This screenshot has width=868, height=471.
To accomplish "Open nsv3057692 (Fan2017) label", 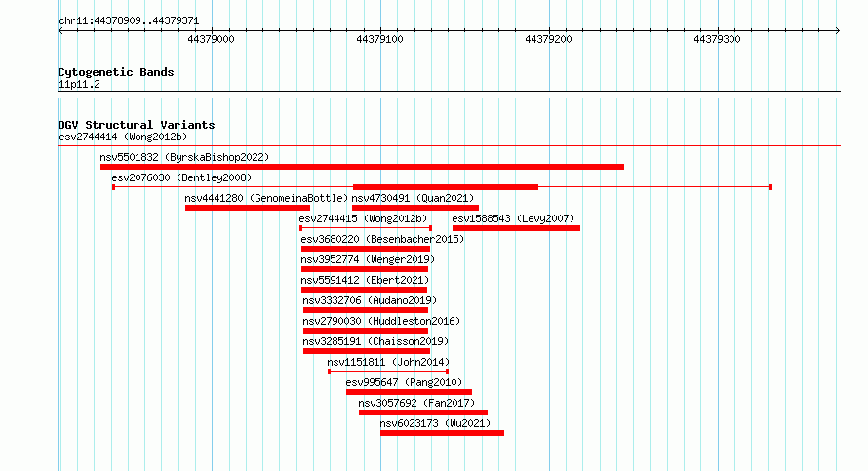I will point(416,403).
